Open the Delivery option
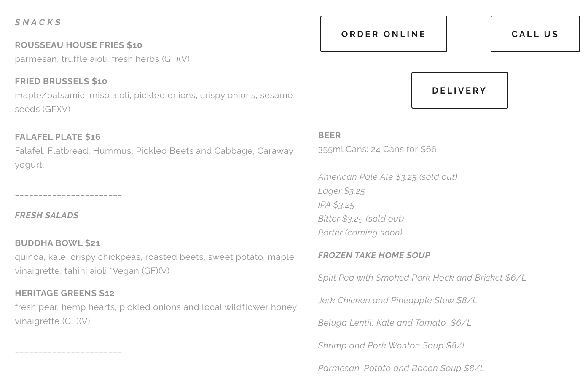This screenshot has height=377, width=588. point(459,91)
